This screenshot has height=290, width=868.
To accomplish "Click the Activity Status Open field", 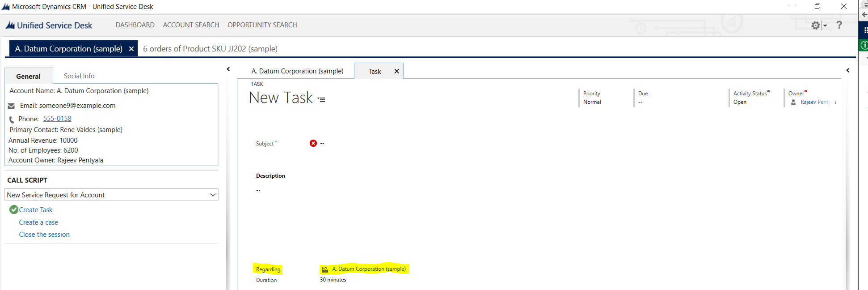I will (740, 102).
